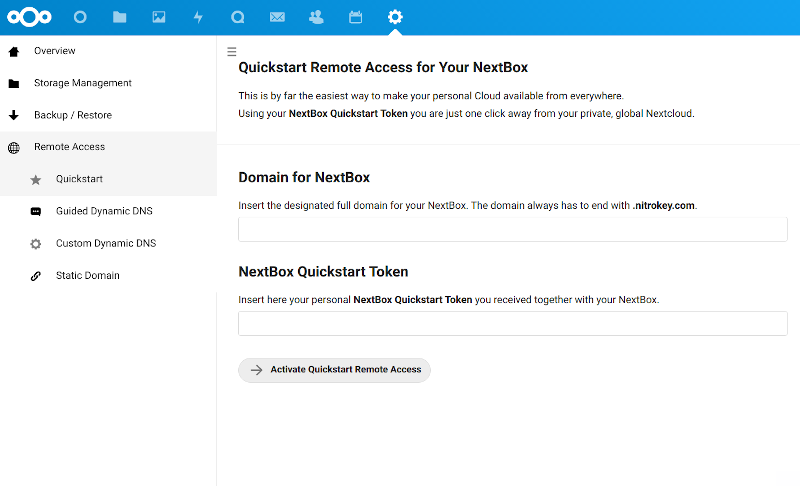Select the Quickstart sub-item
800x486 pixels.
point(108,179)
